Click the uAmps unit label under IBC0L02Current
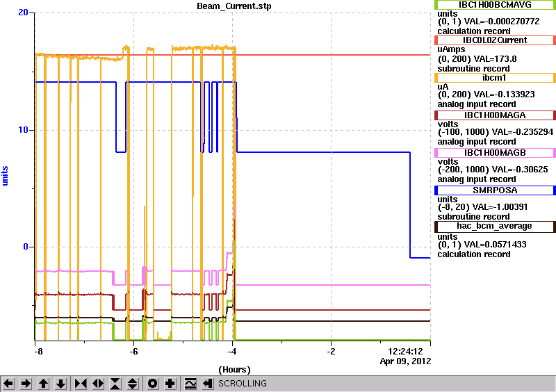 (451, 49)
